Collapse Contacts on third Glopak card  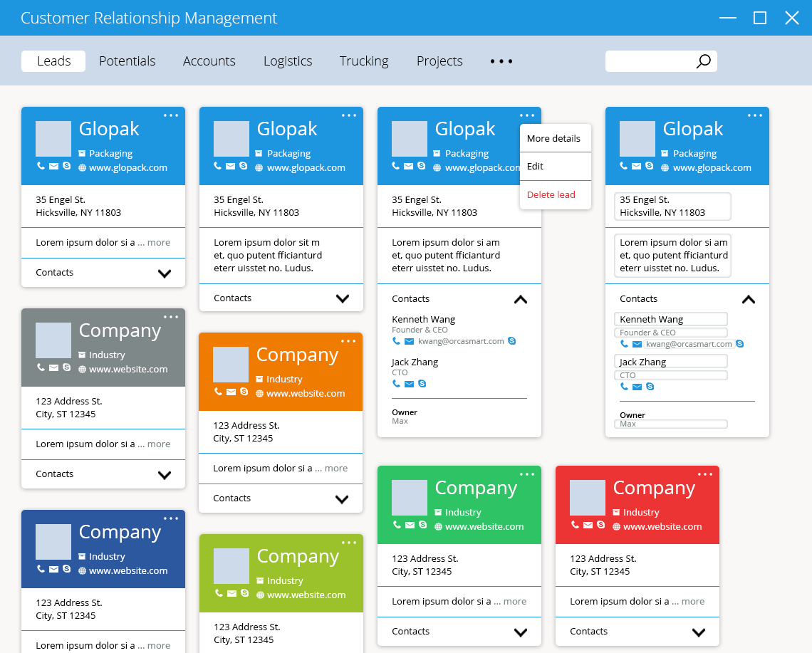(521, 300)
